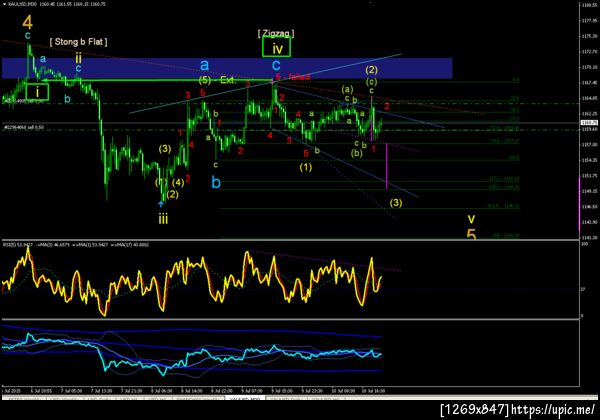Select the yellow 'v' wave label
Image resolution: width=600 pixels, height=420 pixels.
tap(471, 219)
